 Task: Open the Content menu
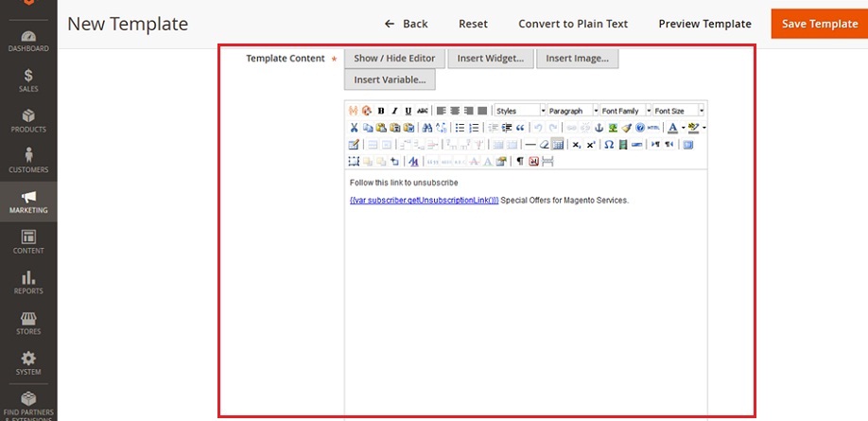28,242
